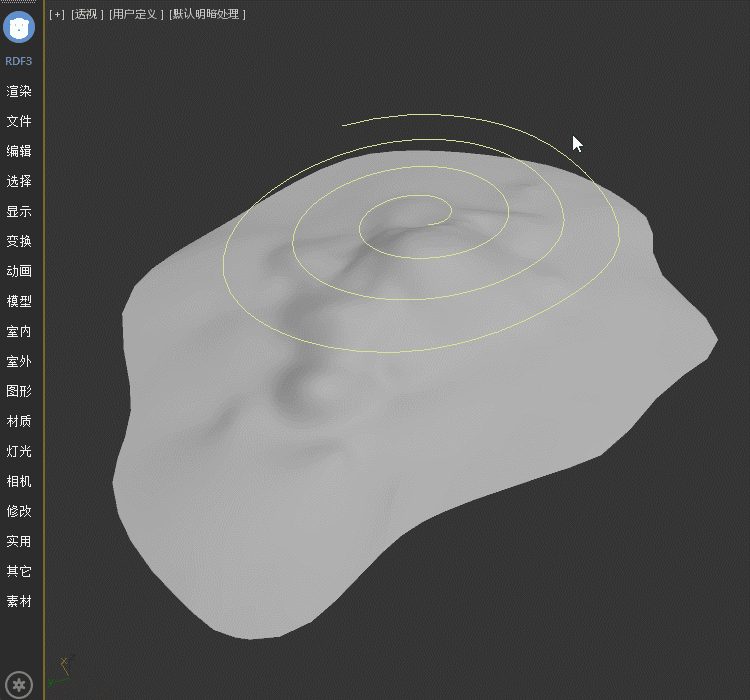
Task: Open the [默认明暗处理] shading dropdown
Action: [x=207, y=14]
